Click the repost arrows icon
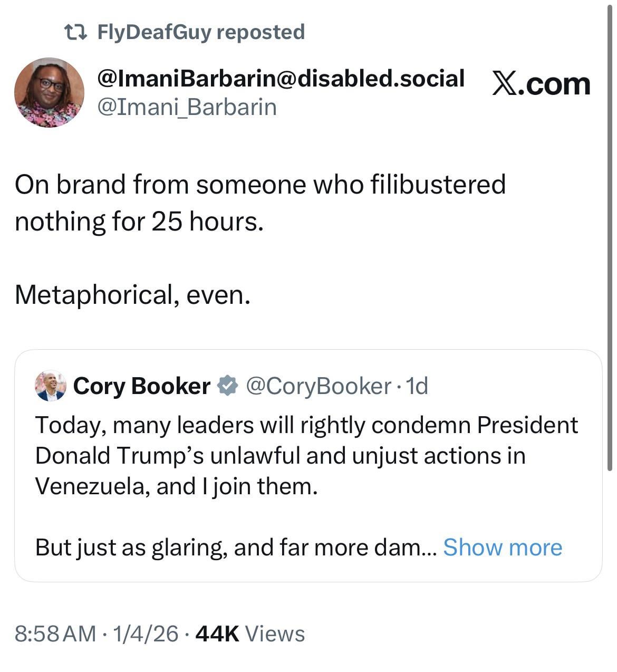The width and height of the screenshot is (617, 672). tap(75, 32)
